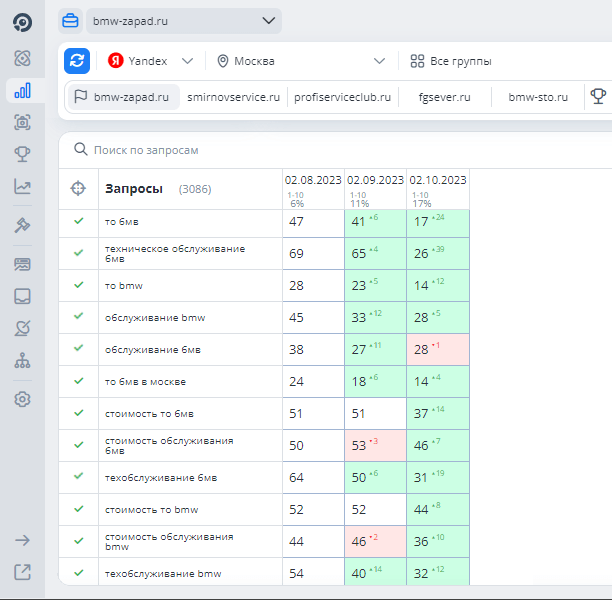Click the Запросы column header

click(x=134, y=189)
